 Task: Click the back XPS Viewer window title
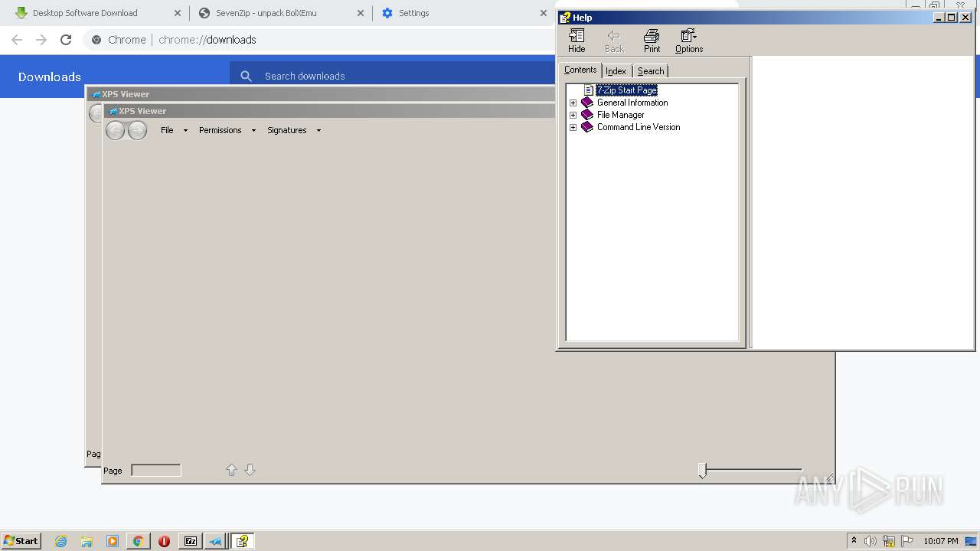(126, 94)
